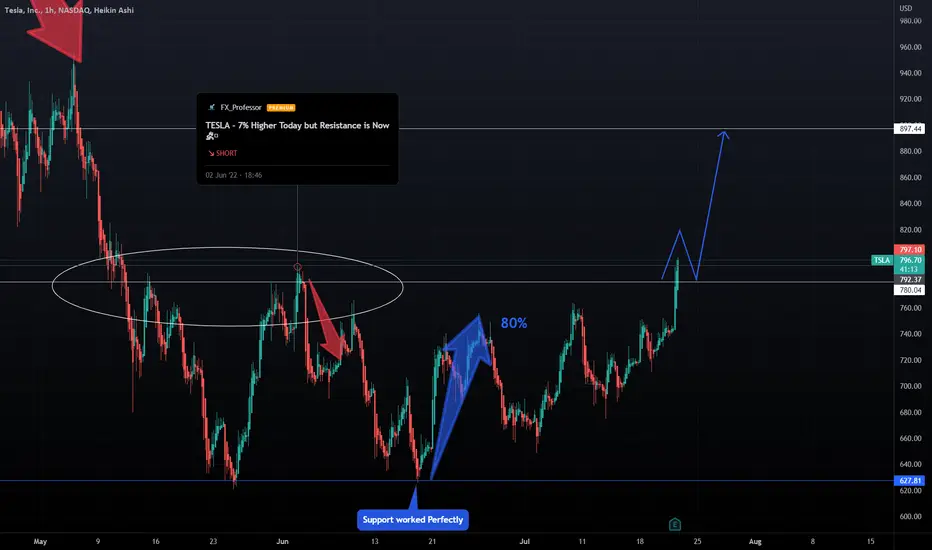This screenshot has width=932, height=550.
Task: Select the '80%' text annotation
Action: point(514,323)
